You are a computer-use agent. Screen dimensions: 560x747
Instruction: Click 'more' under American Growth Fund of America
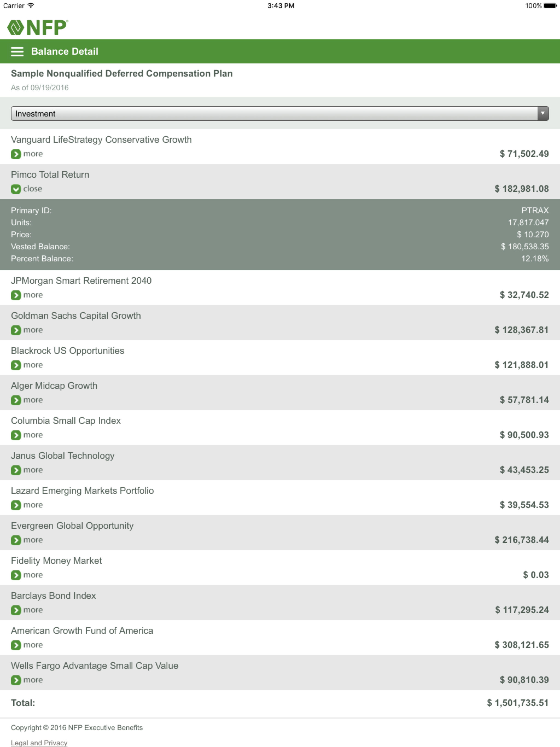(x=33, y=645)
